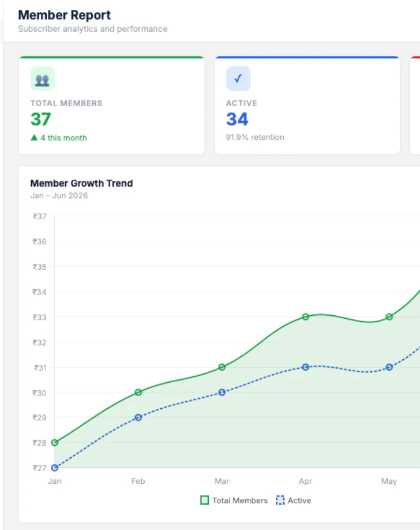Screen dimensions: 420x530
Task: Select May Active data point
Action: tap(389, 367)
